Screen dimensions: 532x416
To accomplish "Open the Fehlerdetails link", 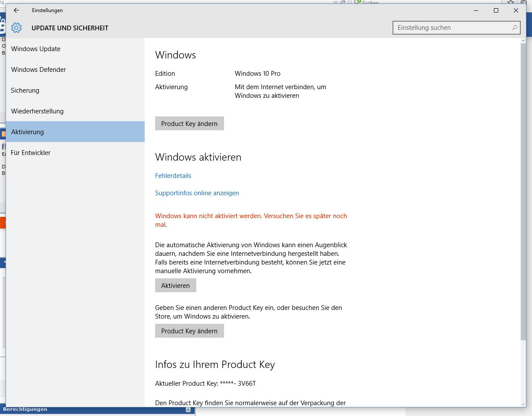I will (173, 176).
